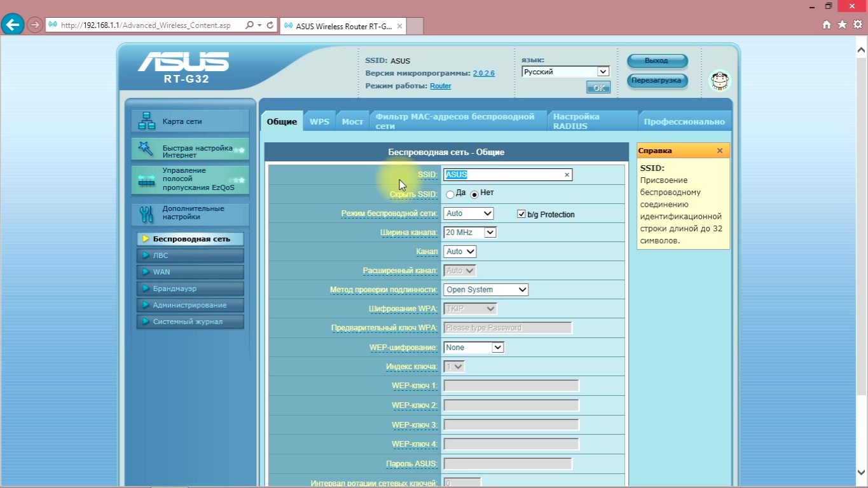Viewport: 868px width, 488px height.
Task: Click the advanced settings wrench icon
Action: pyautogui.click(x=147, y=214)
